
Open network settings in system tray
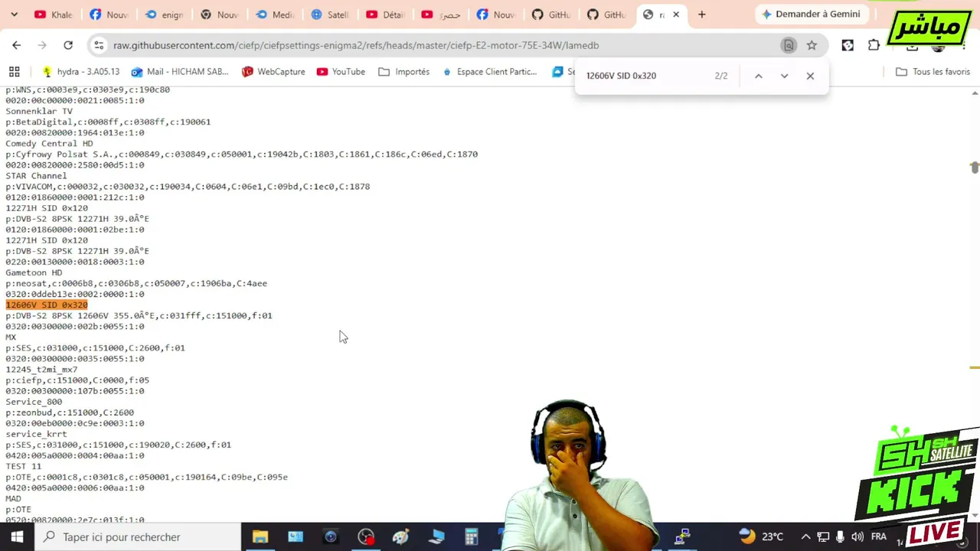coord(823,536)
